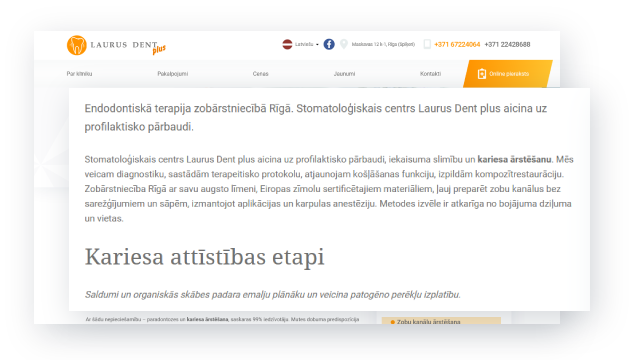Open the Pakalpojumi menu item
630x360 pixels.
tap(172, 74)
